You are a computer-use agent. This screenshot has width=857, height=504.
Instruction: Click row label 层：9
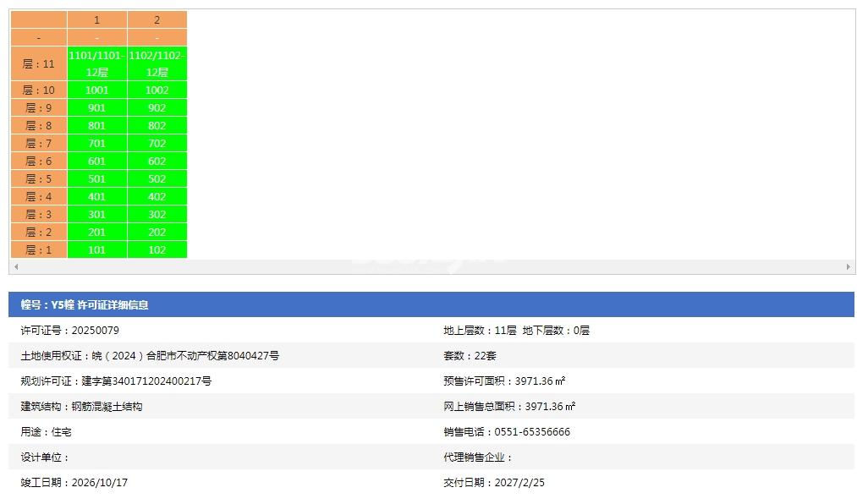click(39, 108)
